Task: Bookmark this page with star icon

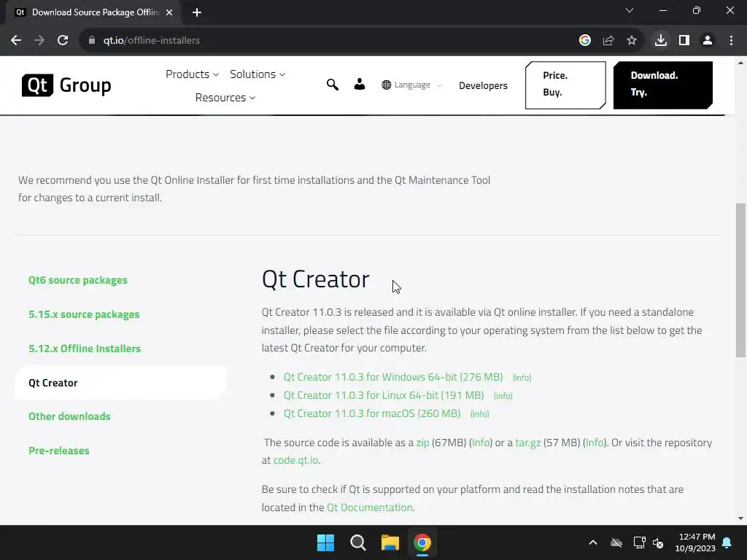Action: pos(632,41)
